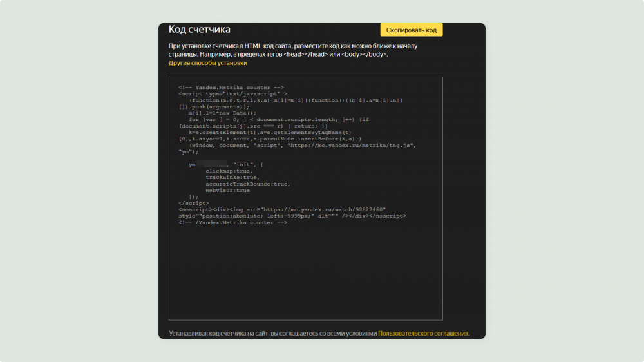The width and height of the screenshot is (644, 362).
Task: Click the '<!-- Yandex.Metrika counter -->' opening comment line
Action: (231, 87)
